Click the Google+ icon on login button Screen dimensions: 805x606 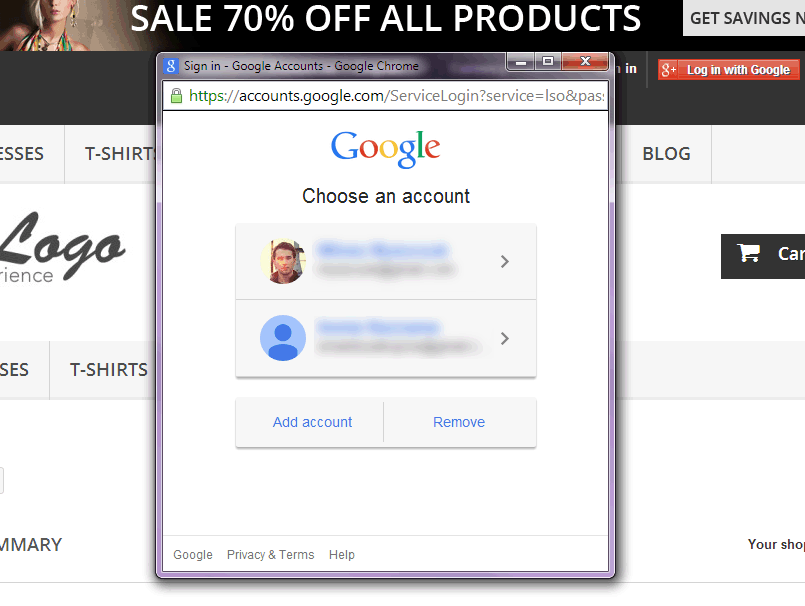click(x=668, y=70)
